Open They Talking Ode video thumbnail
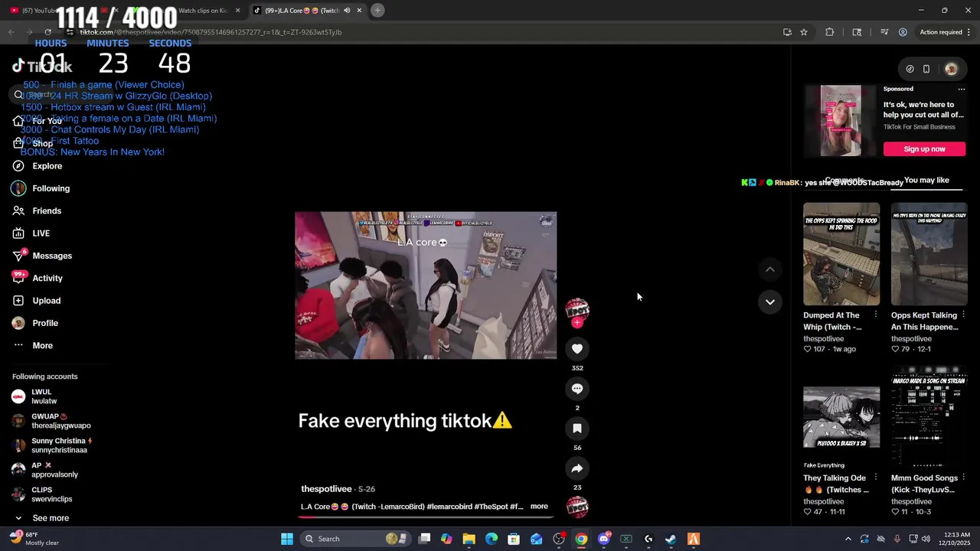The image size is (980, 551). pos(841,418)
